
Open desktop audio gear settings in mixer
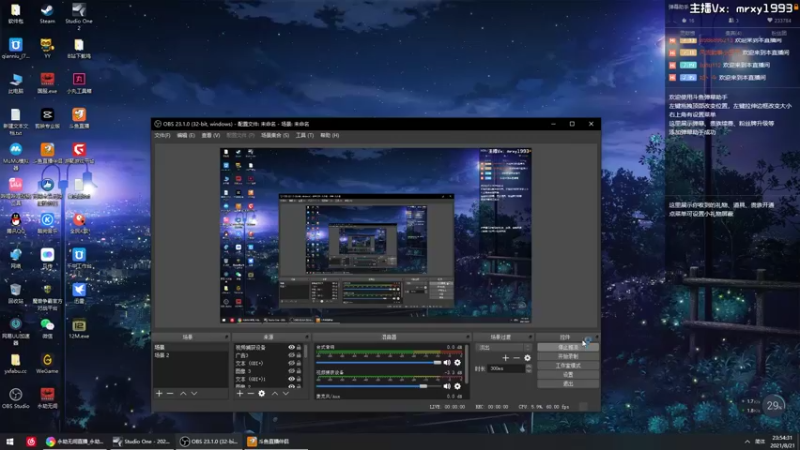click(457, 362)
